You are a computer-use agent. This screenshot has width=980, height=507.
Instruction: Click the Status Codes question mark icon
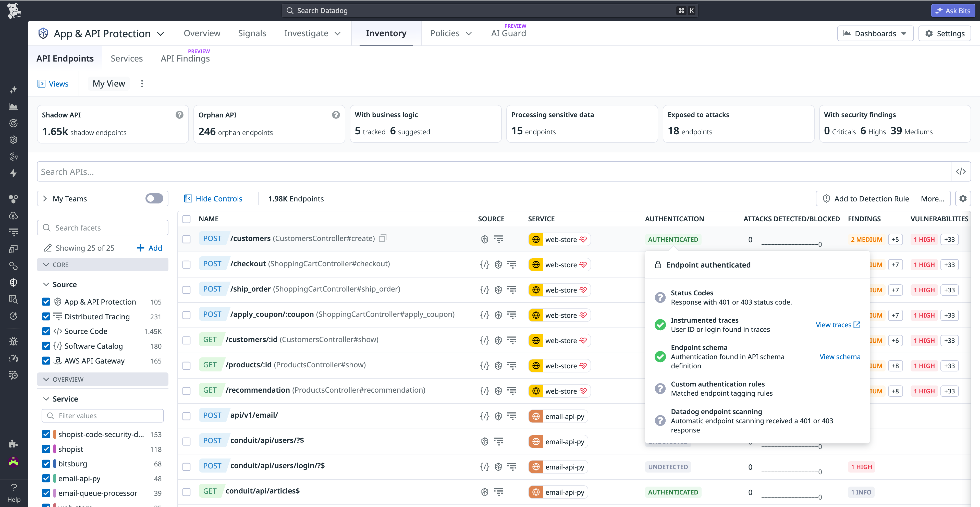[x=660, y=297]
